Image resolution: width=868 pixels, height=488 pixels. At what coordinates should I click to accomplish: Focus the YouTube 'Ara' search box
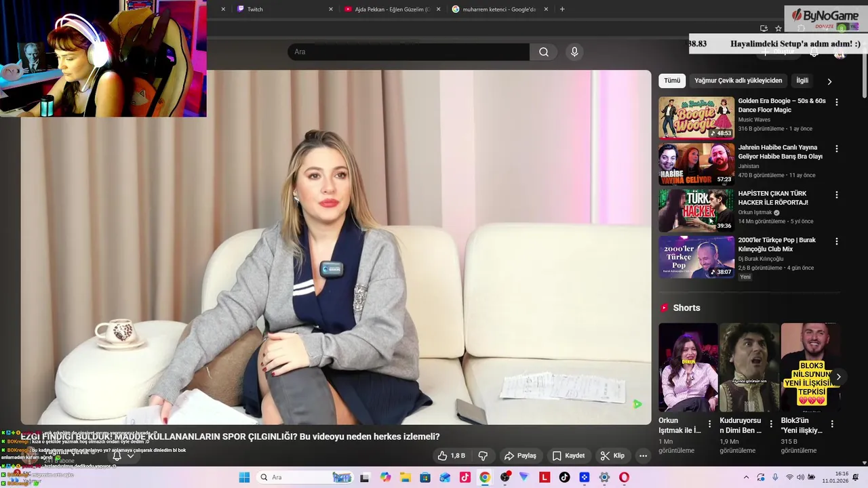coord(408,52)
